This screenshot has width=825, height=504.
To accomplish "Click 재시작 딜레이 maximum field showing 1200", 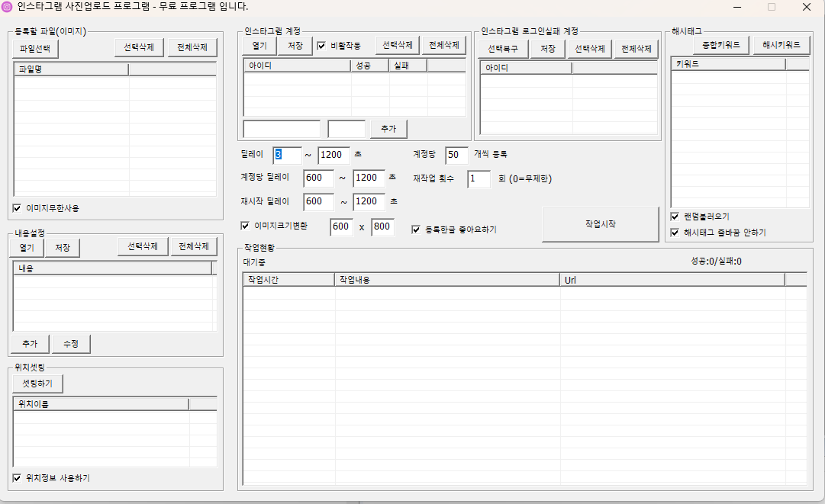I will [x=369, y=201].
